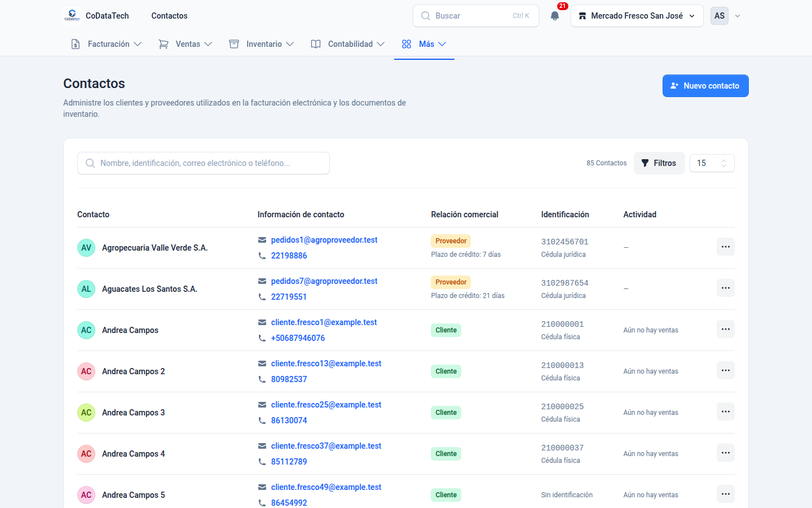
Task: Open the Más navigation menu
Action: 424,44
